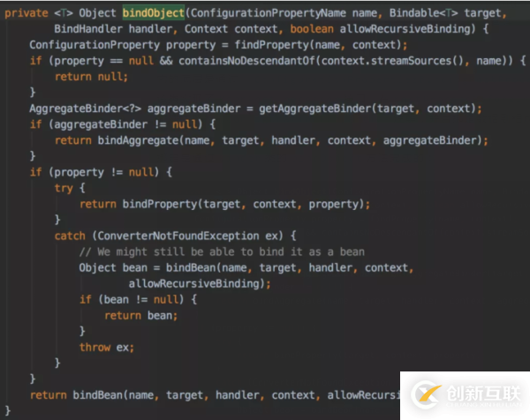Viewport: 530px width, 420px height.
Task: Click the watermark logo icon
Action: coord(426,394)
